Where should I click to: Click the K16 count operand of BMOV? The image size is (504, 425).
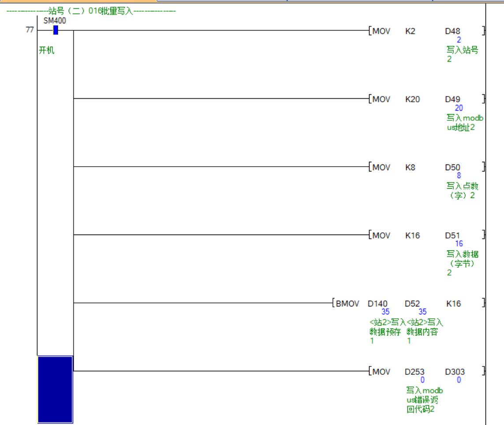click(453, 304)
